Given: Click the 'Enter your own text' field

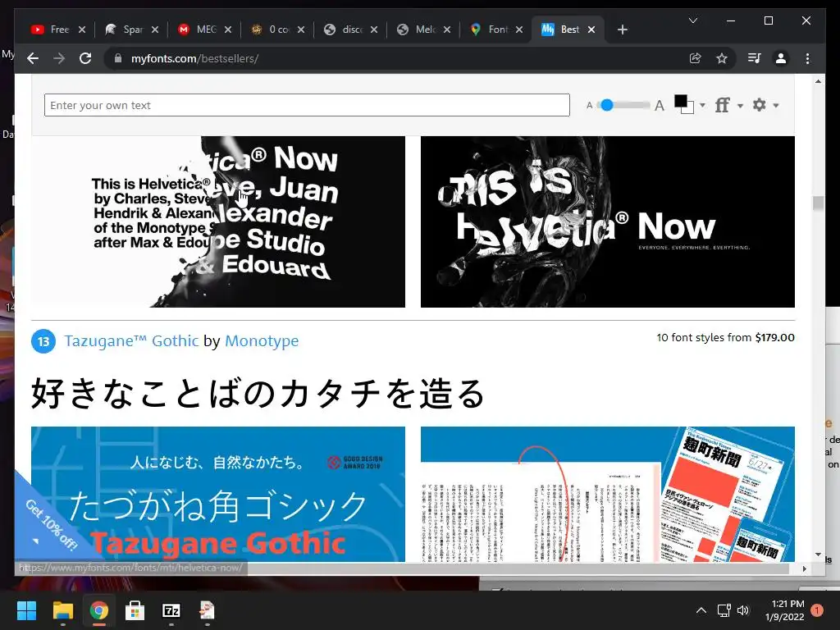Looking at the screenshot, I should tap(307, 105).
